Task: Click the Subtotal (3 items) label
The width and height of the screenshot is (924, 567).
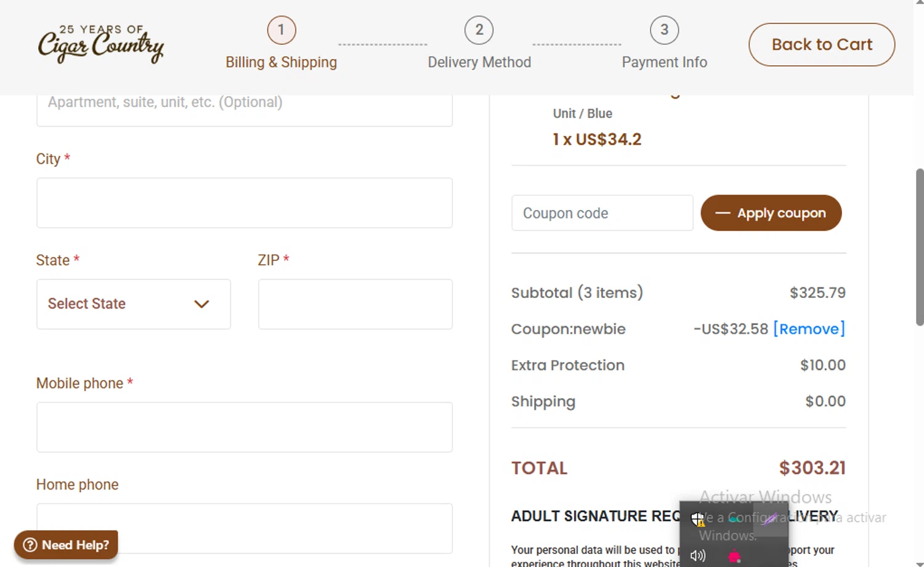Action: tap(577, 292)
